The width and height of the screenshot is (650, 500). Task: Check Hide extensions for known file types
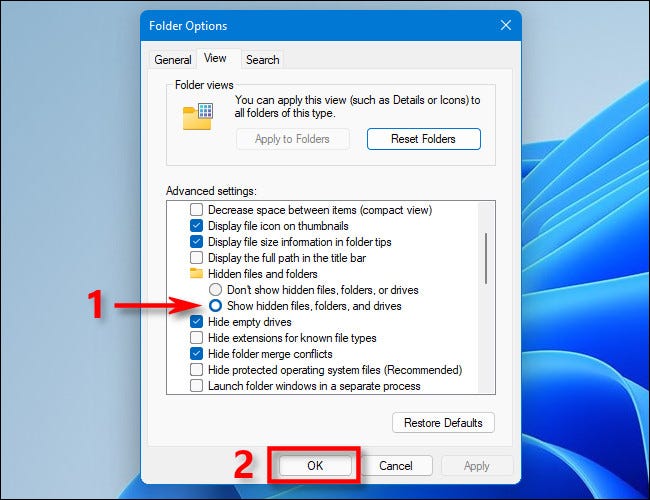(196, 337)
